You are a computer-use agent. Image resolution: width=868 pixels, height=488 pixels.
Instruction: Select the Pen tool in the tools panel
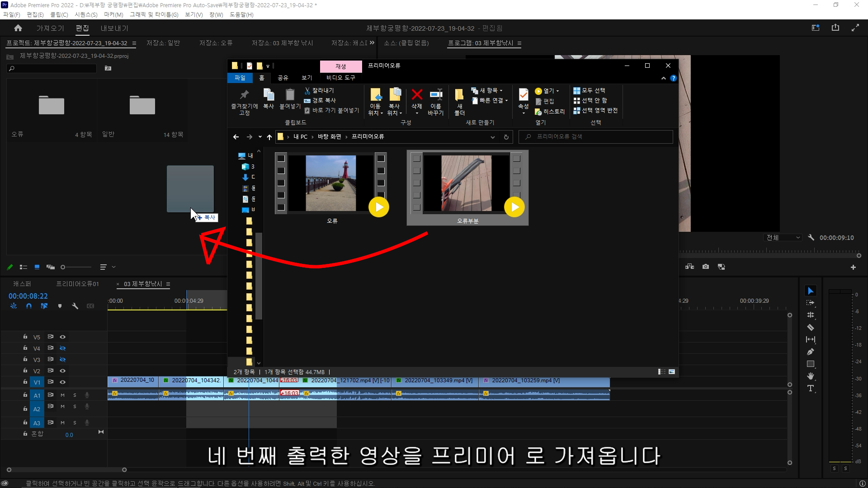[811, 352]
